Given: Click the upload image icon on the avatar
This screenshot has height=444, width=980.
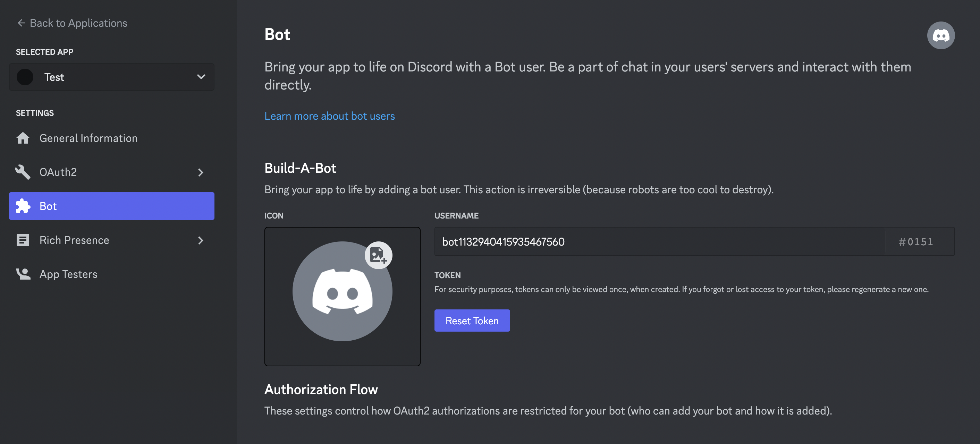Looking at the screenshot, I should tap(378, 255).
